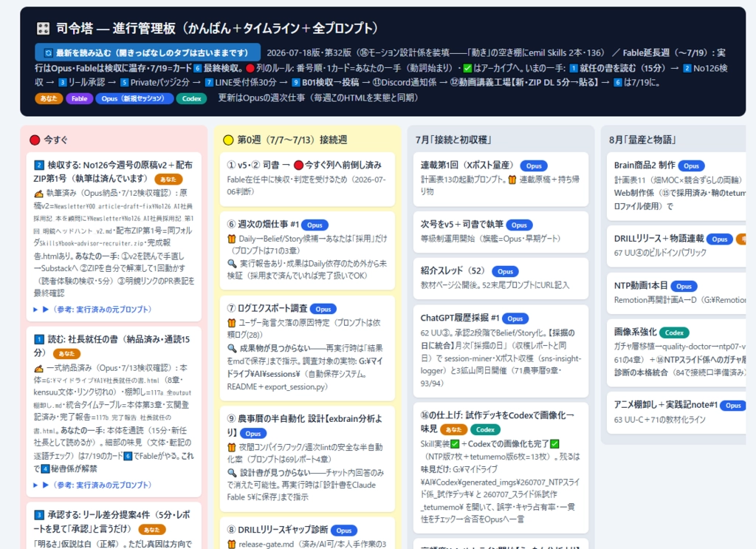Click blue 2 icon before No126検収 in header
756x549 pixels.
click(x=687, y=68)
